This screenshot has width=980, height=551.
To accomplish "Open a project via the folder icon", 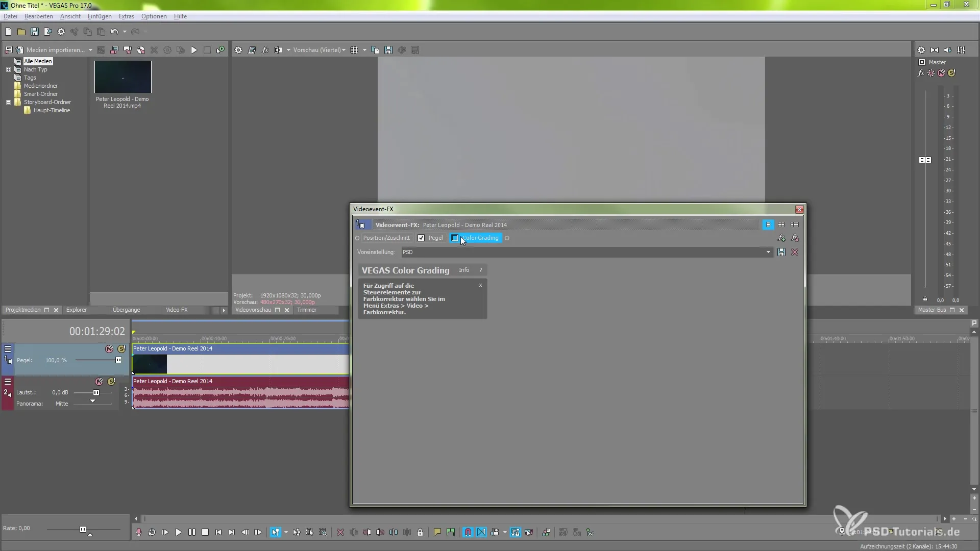I will tap(21, 32).
